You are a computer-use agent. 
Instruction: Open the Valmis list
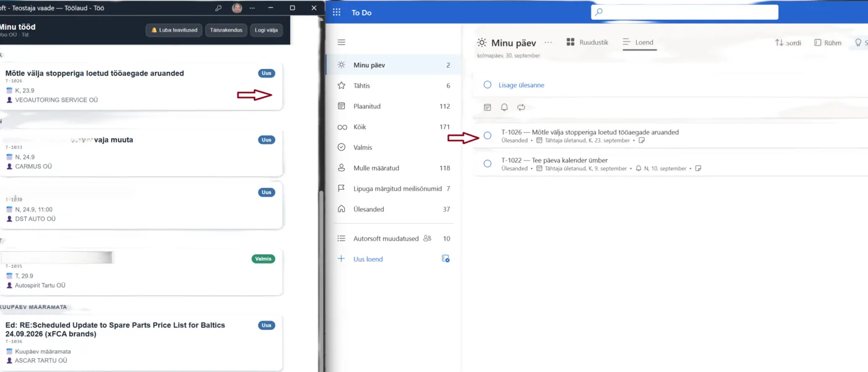click(x=393, y=148)
